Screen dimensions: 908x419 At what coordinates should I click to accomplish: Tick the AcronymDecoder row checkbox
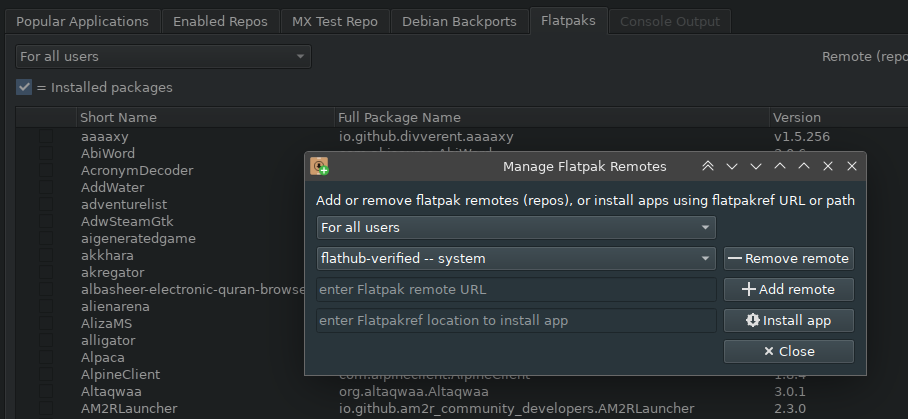click(x=46, y=171)
